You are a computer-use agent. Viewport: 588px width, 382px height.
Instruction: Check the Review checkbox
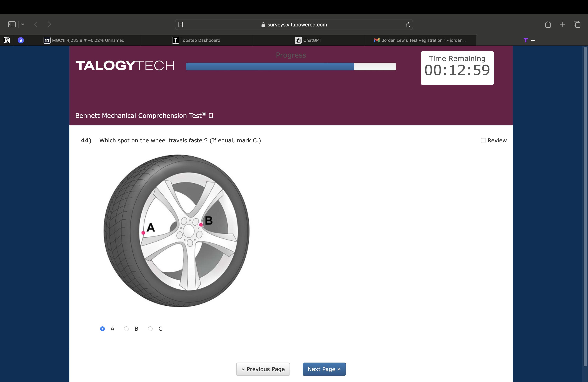click(483, 140)
